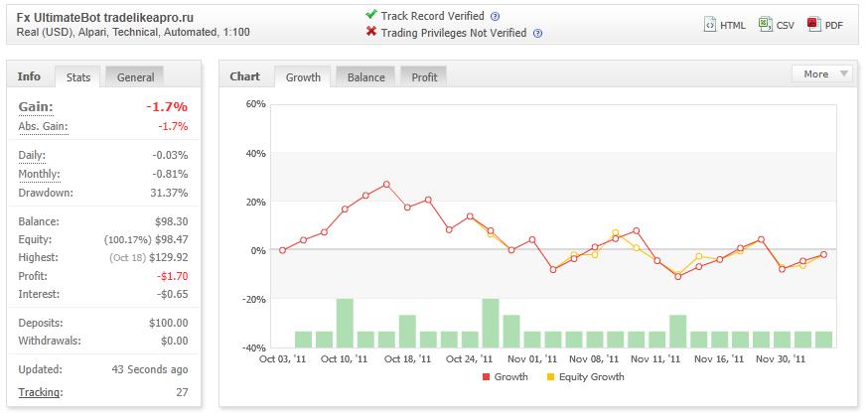
Task: Click help icon beside Trading Privileges Not Verified
Action: pyautogui.click(x=537, y=33)
